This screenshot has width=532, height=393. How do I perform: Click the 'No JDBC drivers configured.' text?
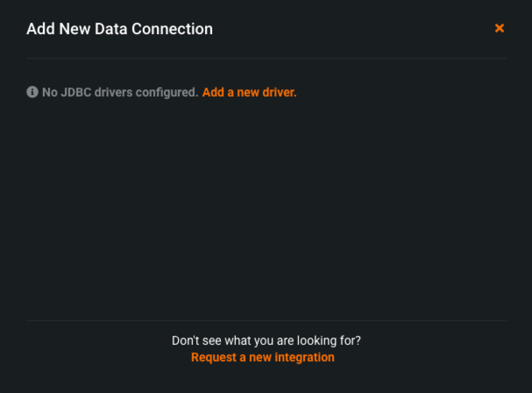tap(120, 93)
